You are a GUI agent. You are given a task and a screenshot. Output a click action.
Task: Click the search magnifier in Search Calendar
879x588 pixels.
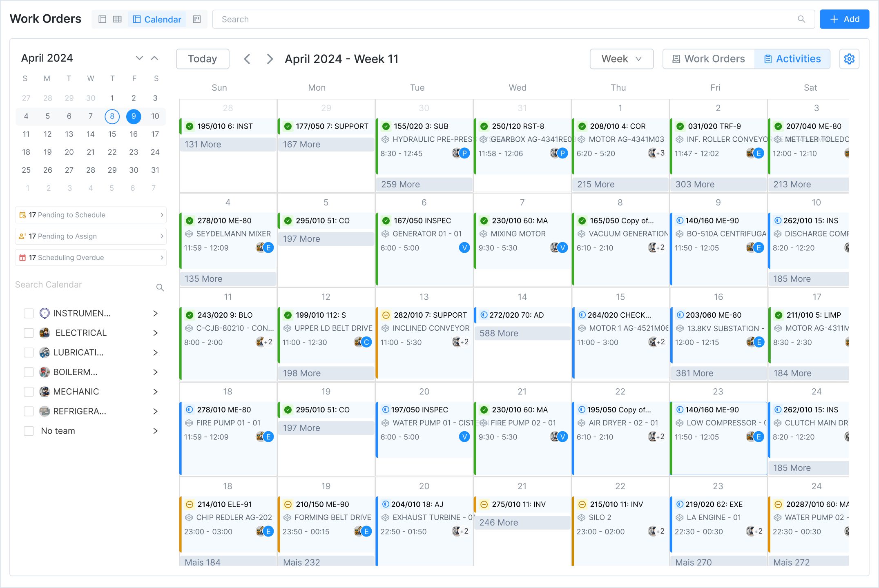(x=160, y=287)
